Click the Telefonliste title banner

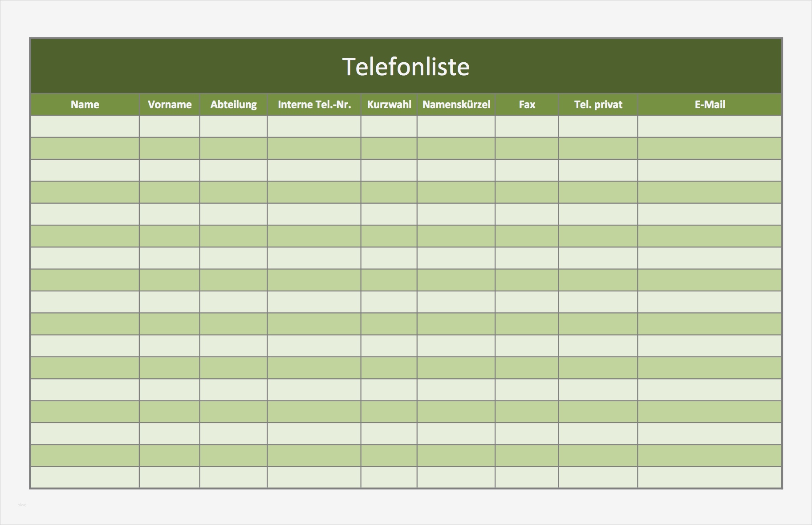pos(406,66)
